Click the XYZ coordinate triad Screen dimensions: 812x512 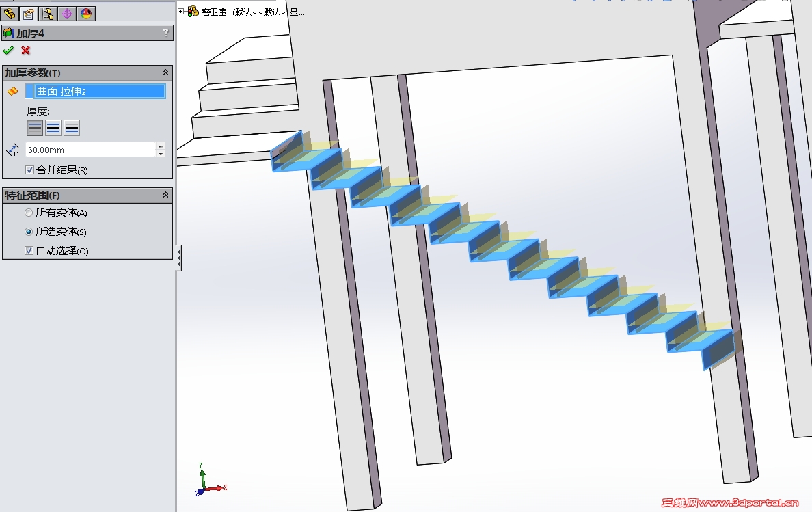click(211, 480)
